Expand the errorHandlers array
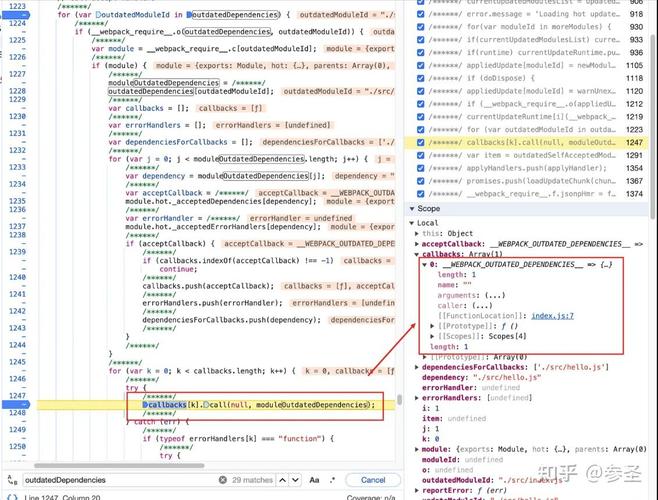658x500 pixels. [x=417, y=398]
